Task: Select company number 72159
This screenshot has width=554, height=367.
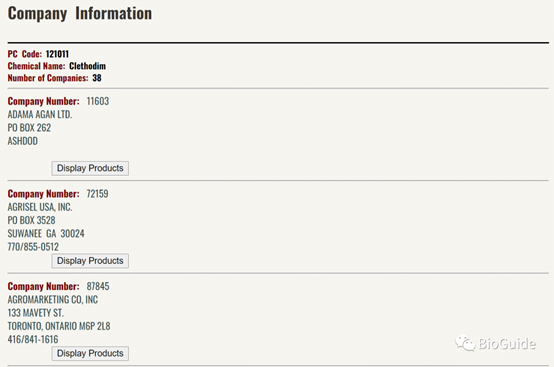Action: point(98,194)
